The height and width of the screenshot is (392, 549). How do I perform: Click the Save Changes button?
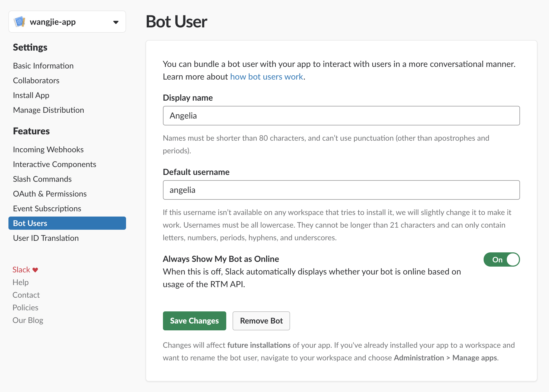coord(195,321)
